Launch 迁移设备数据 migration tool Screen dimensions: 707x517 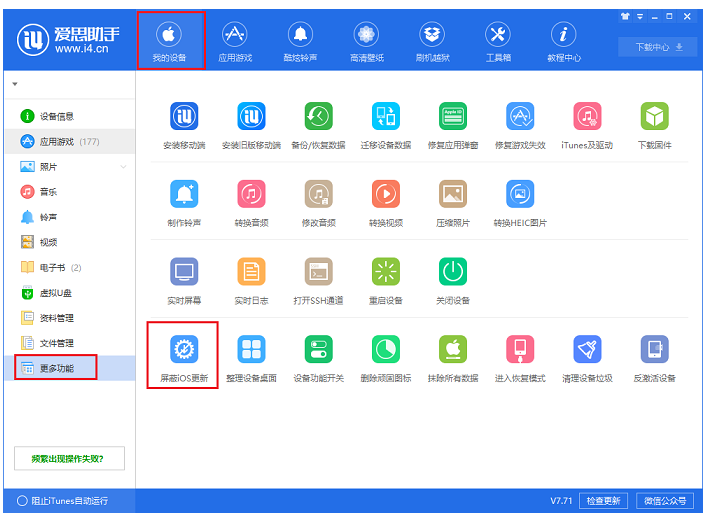386,116
